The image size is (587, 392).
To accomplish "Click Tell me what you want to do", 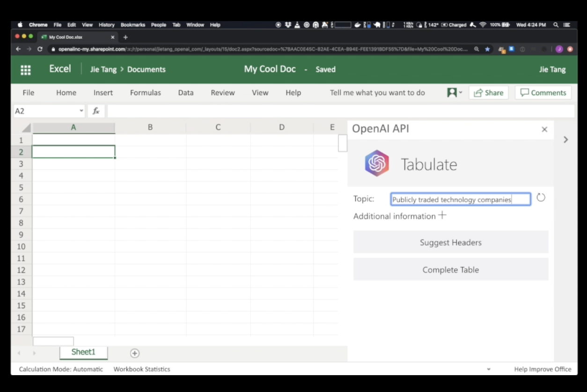I will point(377,93).
